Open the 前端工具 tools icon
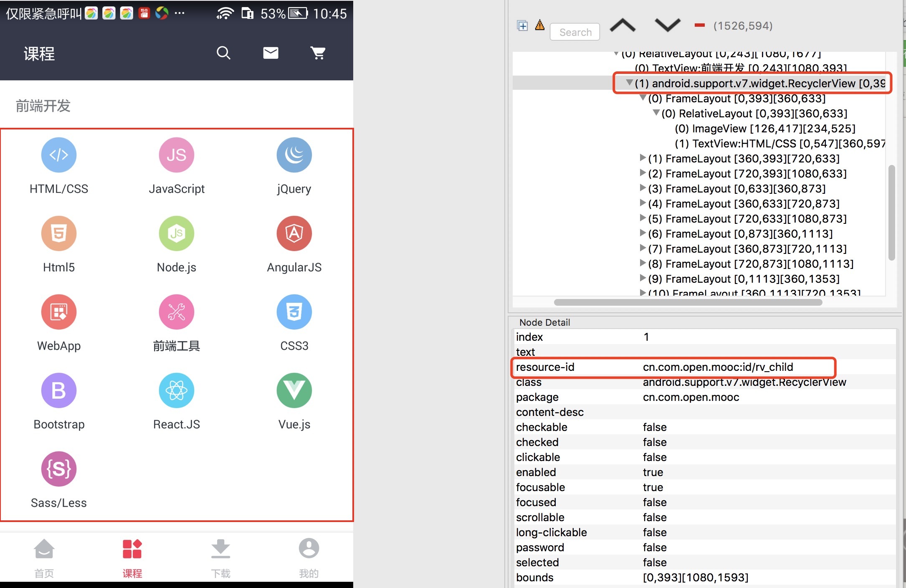This screenshot has width=906, height=588. coord(177,312)
